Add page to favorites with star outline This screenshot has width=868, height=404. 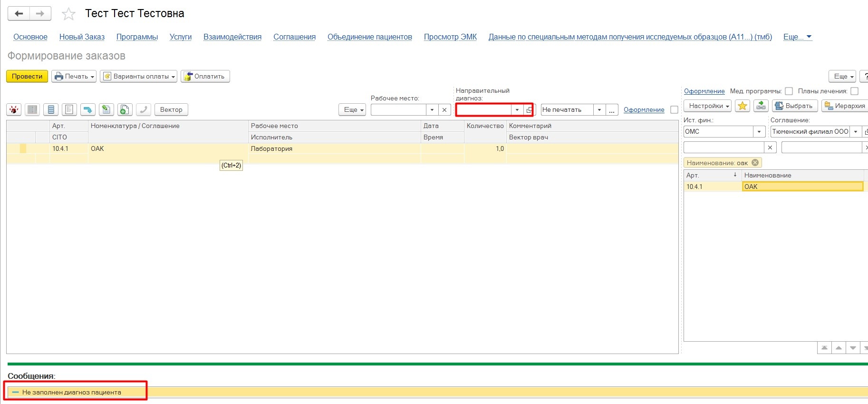[x=68, y=14]
